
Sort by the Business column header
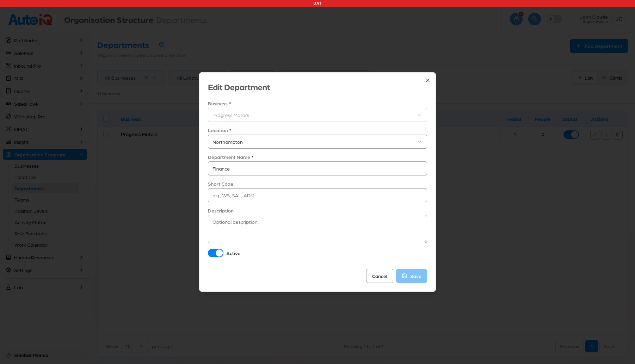point(131,119)
